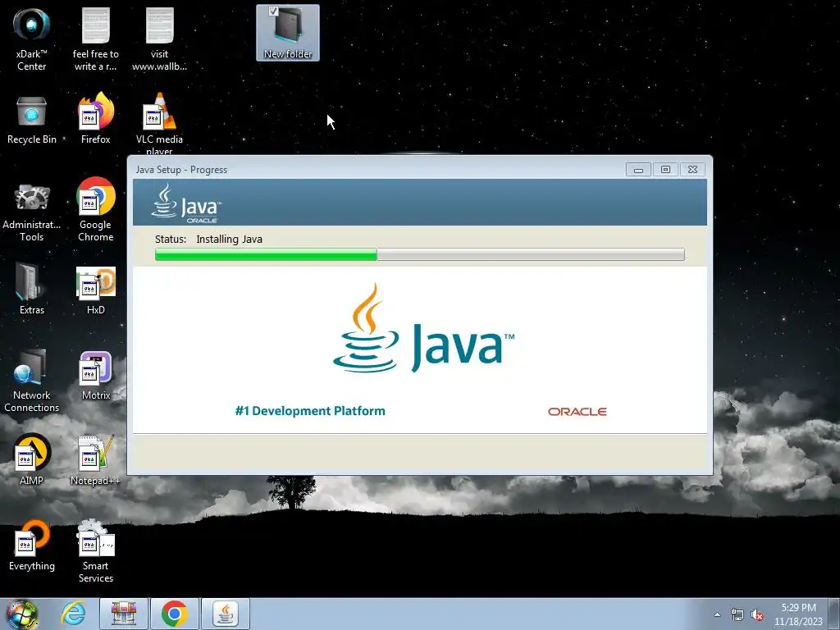The height and width of the screenshot is (630, 840).
Task: Click the 'Installing Java' status text
Action: pyautogui.click(x=230, y=239)
